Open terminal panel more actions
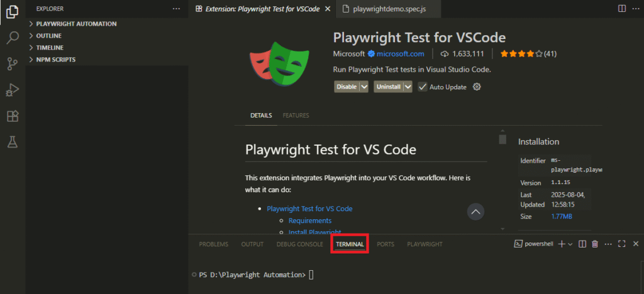Viewport: 644px width, 294px height. pyautogui.click(x=608, y=244)
